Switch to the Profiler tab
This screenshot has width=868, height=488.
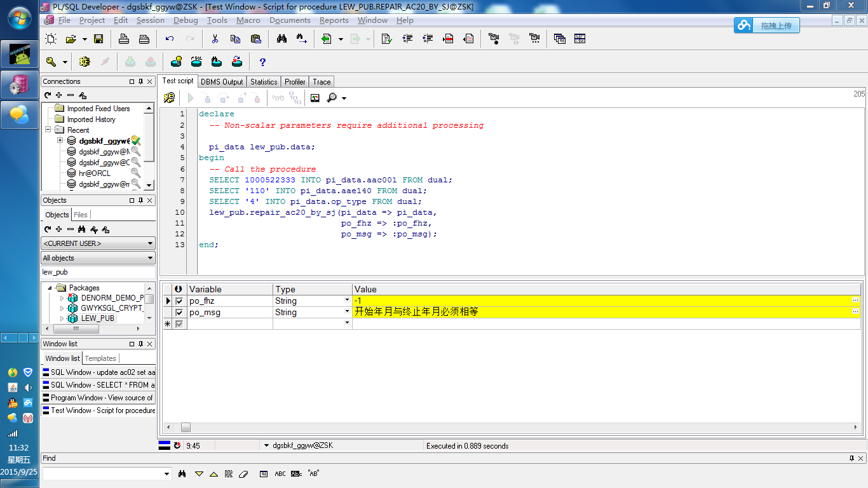(295, 82)
